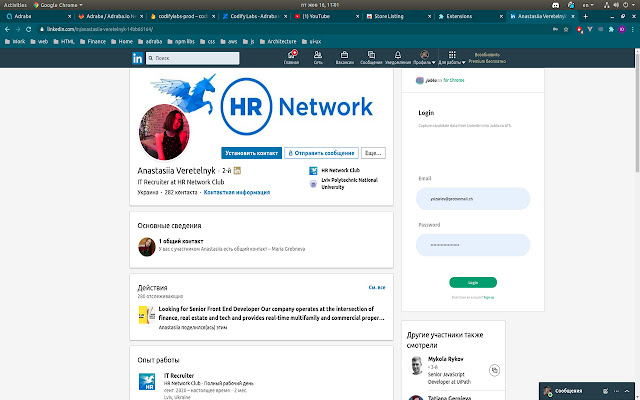Open the Senior Front End Developer post

tap(271, 313)
